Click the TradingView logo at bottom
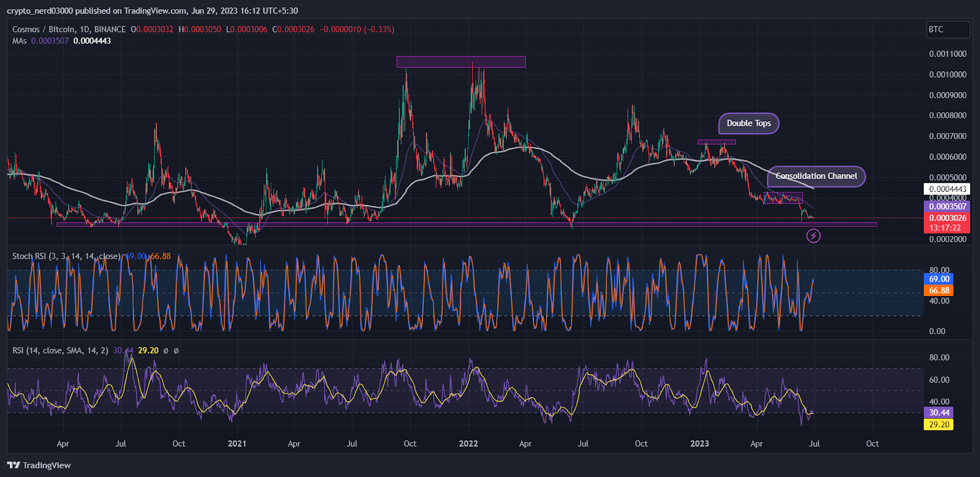This screenshot has height=477, width=980. coord(39,465)
